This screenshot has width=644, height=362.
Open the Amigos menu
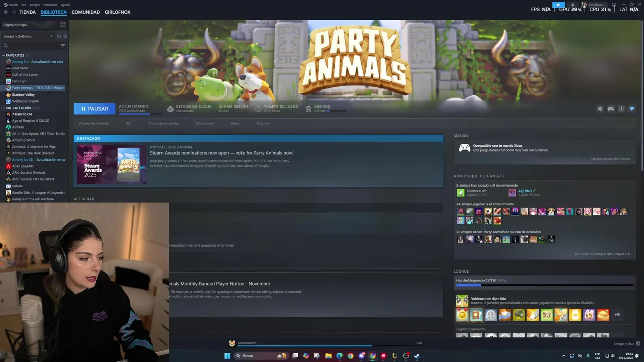pos(34,5)
